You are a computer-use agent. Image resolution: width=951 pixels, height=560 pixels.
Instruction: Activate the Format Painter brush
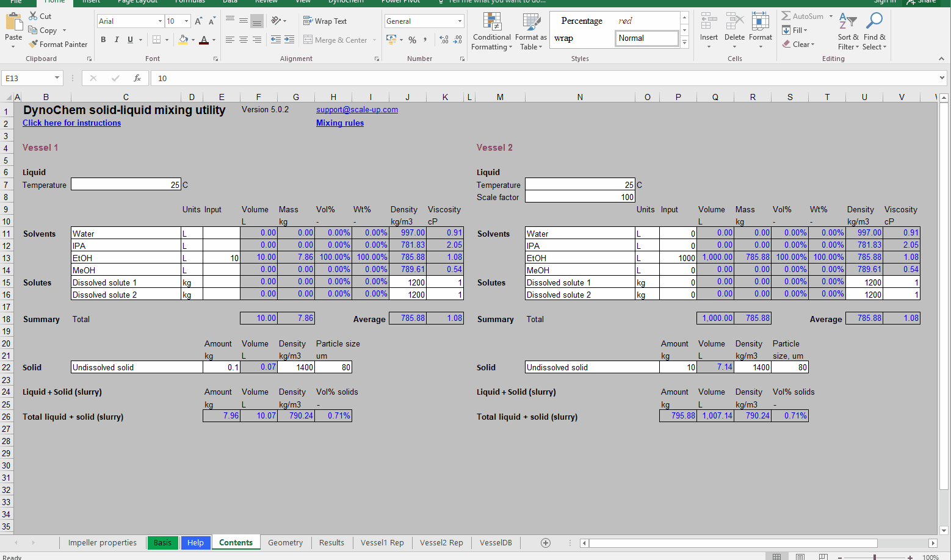pyautogui.click(x=59, y=44)
